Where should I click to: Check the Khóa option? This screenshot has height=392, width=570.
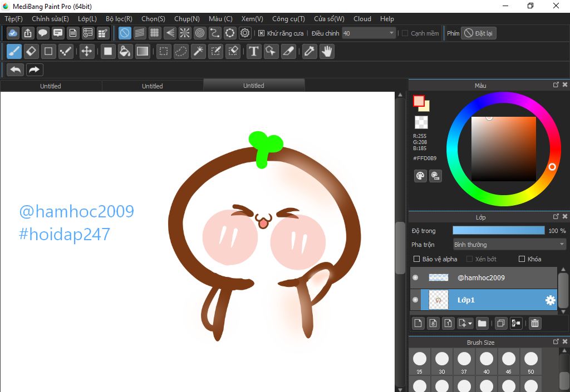[522, 259]
